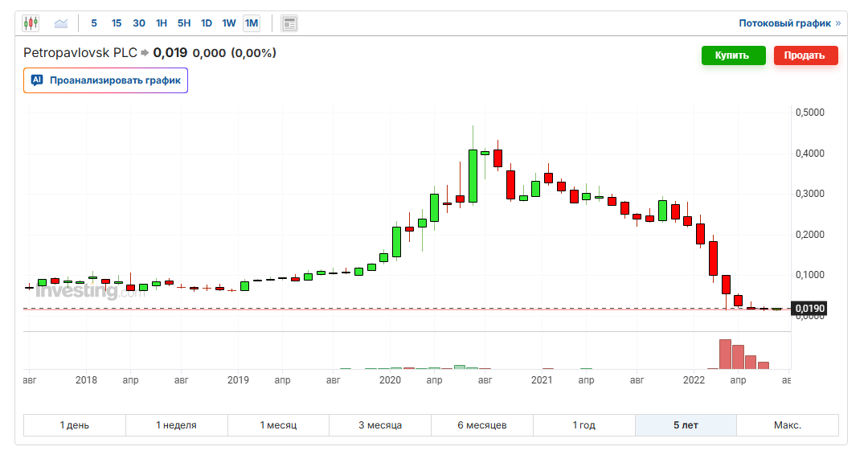868x455 pixels.
Task: Open the Потоковый график link
Action: click(x=789, y=23)
